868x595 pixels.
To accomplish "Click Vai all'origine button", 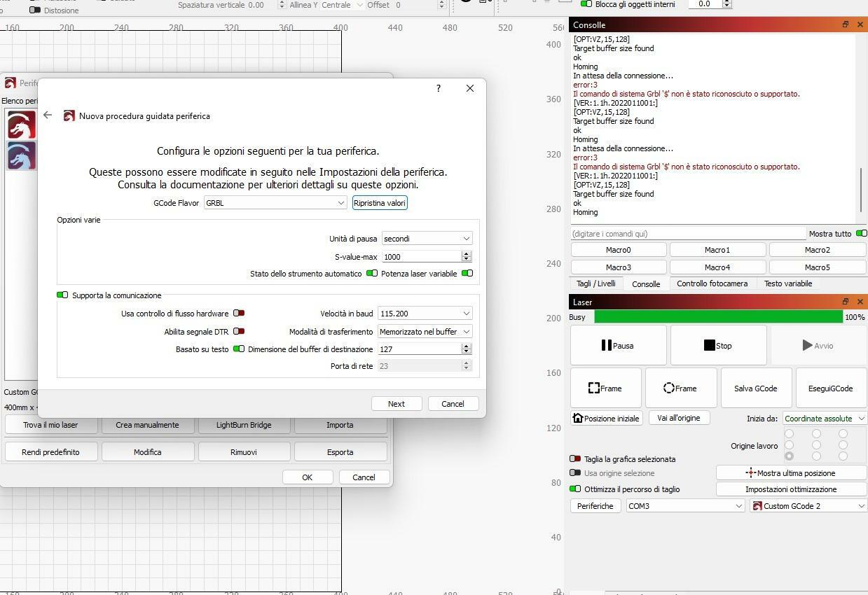I will pos(679,418).
